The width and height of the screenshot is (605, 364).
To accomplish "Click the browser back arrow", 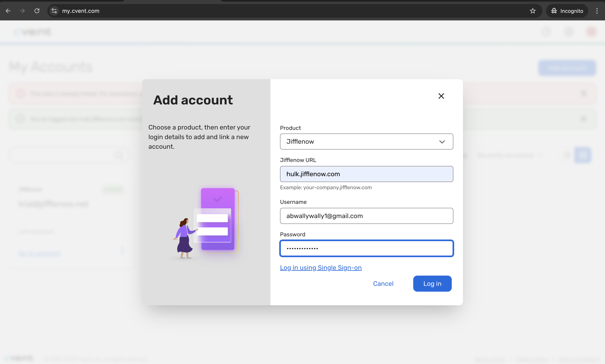I will [8, 11].
